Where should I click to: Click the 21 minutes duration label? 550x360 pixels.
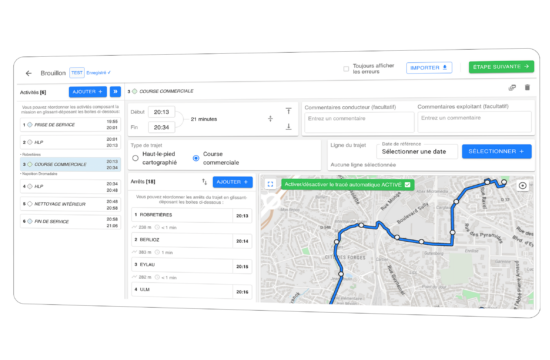(x=204, y=119)
